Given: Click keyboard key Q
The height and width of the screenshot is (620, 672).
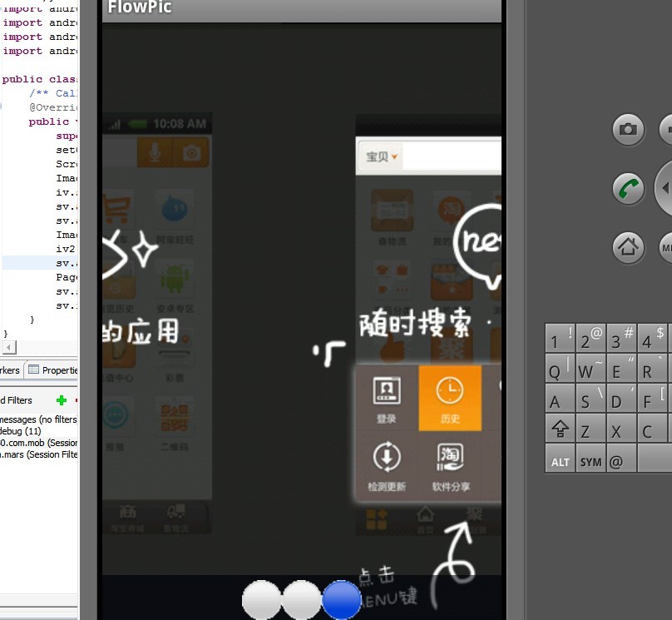Looking at the screenshot, I should pyautogui.click(x=560, y=368).
